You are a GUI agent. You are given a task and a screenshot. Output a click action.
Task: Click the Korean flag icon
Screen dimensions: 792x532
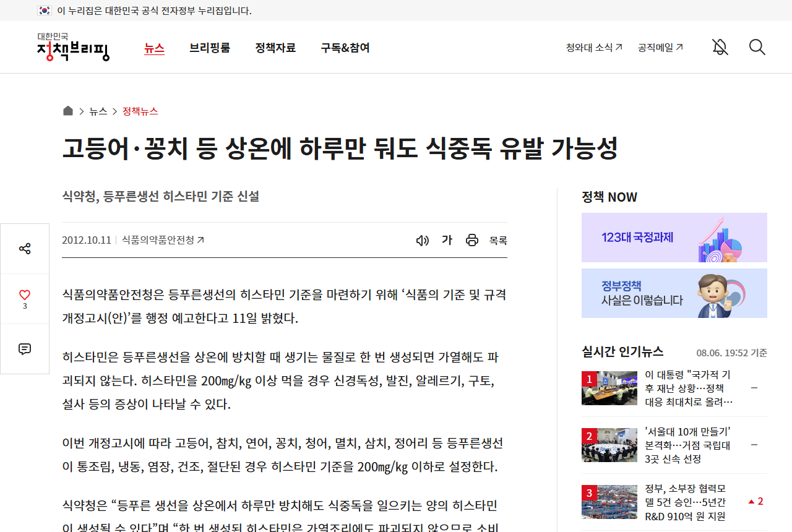tap(45, 11)
